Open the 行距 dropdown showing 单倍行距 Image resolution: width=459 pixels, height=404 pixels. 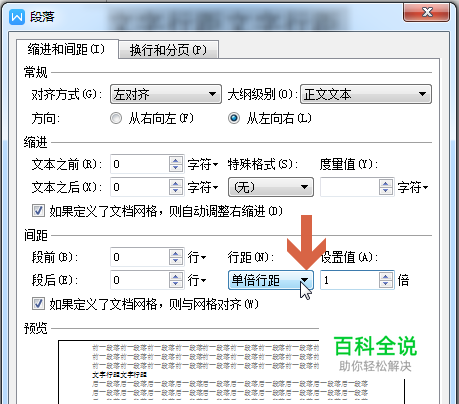pyautogui.click(x=271, y=280)
